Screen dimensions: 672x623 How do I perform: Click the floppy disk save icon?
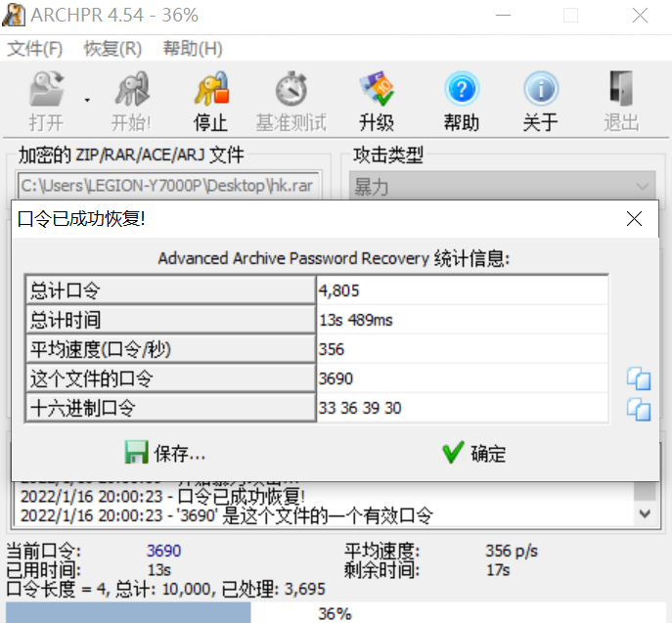[x=137, y=453]
